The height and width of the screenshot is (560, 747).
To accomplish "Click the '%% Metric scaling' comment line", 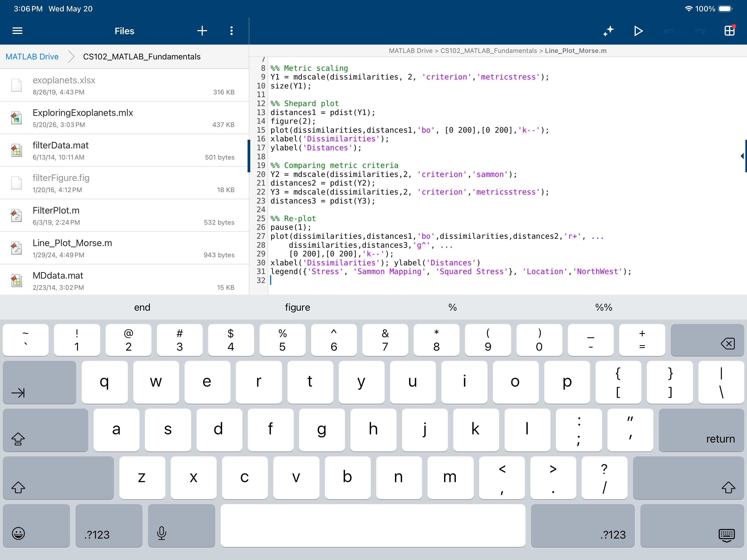I will pos(309,68).
